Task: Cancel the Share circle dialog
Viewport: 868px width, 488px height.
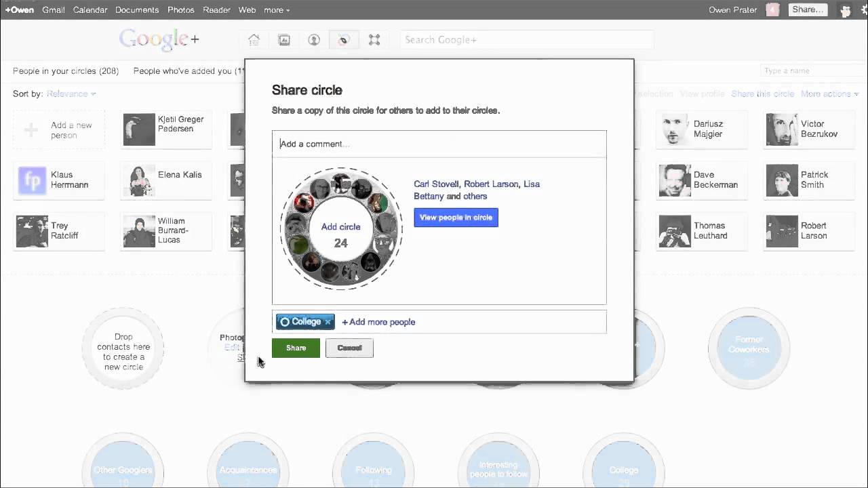Action: point(349,348)
